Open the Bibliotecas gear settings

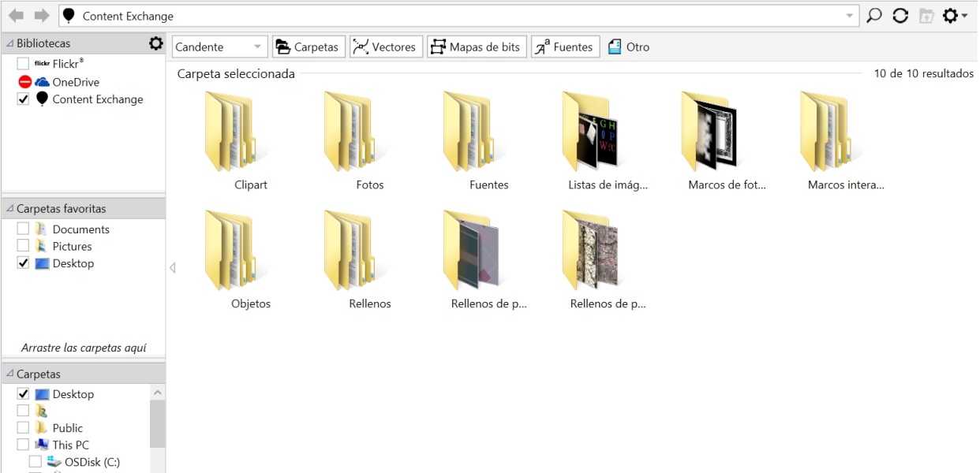click(156, 43)
